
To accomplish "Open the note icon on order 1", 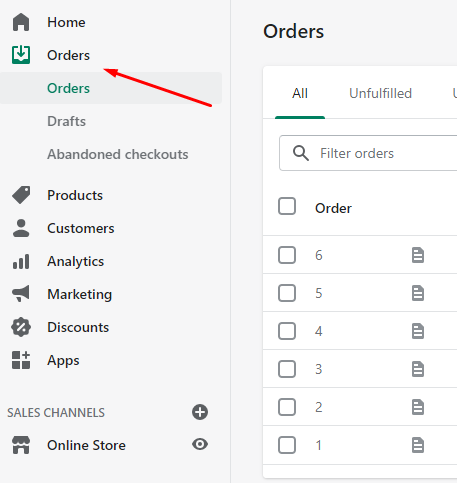I will point(418,445).
